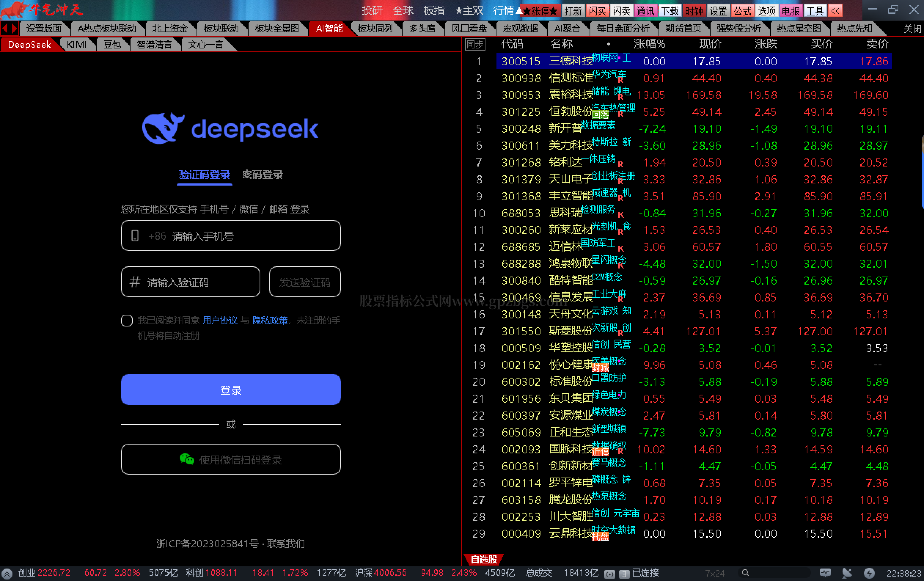Click the 电报 toolbar button
This screenshot has width=924, height=581.
tap(791, 11)
